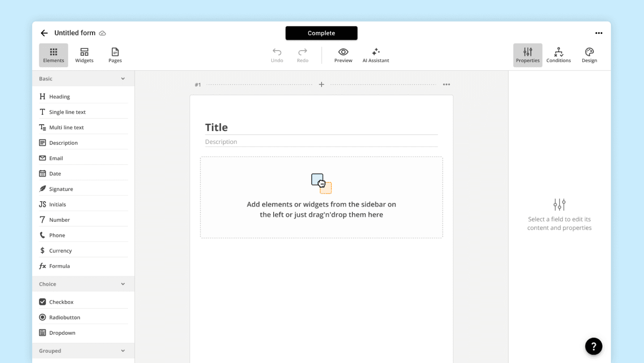Add a Signature element
Image resolution: width=644 pixels, height=363 pixels.
(x=83, y=189)
